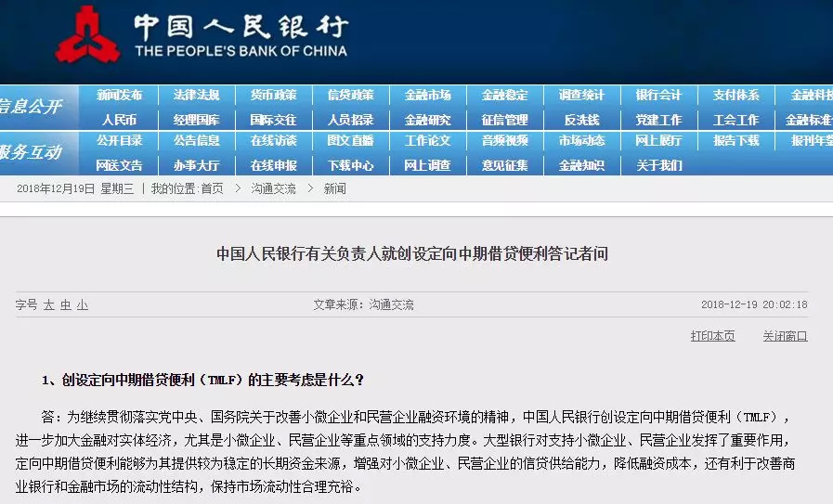This screenshot has height=504, width=833.
Task: Open 反洗钱 navigation link
Action: point(581,120)
